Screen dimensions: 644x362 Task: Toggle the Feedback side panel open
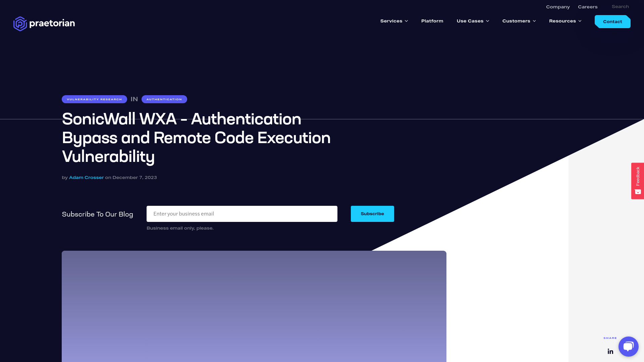(x=638, y=181)
